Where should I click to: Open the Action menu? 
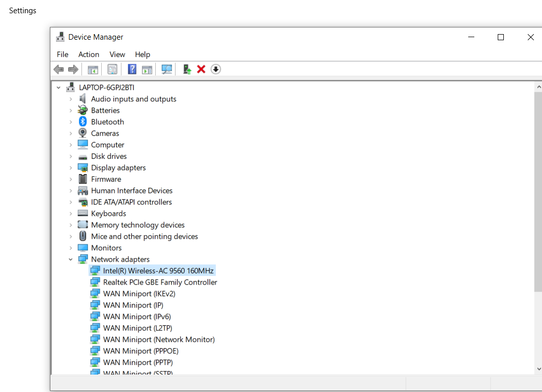(x=89, y=54)
